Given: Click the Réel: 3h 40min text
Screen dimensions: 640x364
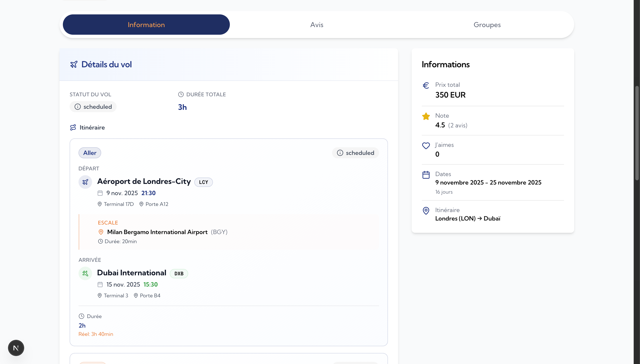Looking at the screenshot, I should pyautogui.click(x=96, y=334).
